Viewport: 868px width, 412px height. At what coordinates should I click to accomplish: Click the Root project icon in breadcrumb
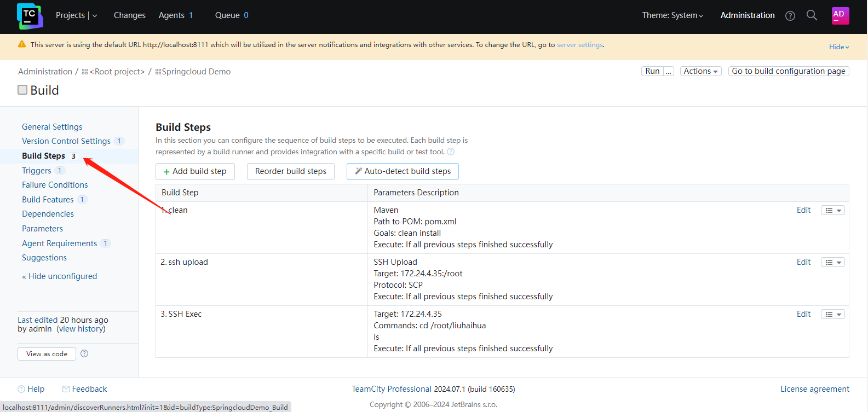(85, 72)
